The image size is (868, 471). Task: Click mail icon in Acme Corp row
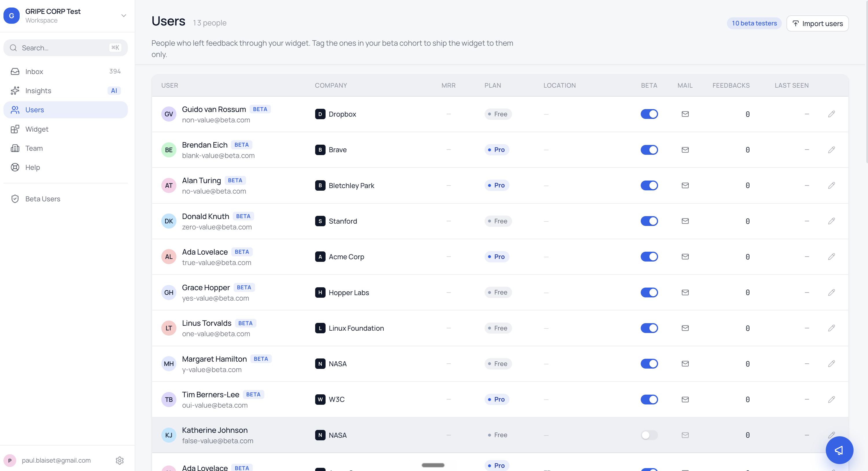point(685,257)
